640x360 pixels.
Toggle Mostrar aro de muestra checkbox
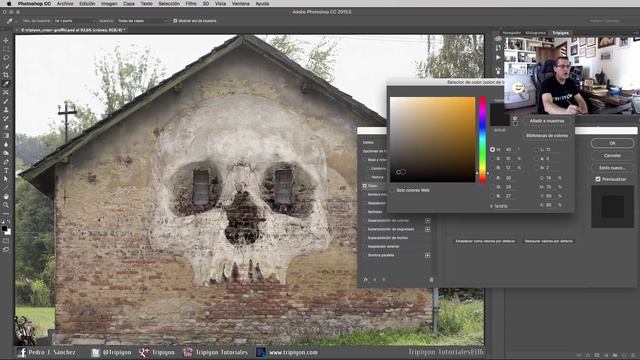[x=175, y=21]
